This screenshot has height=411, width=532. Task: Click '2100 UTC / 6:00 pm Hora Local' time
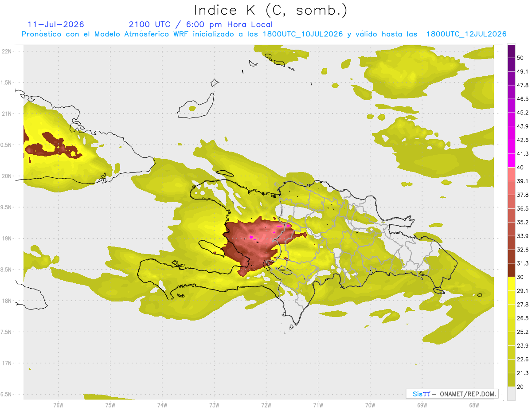[x=201, y=24]
